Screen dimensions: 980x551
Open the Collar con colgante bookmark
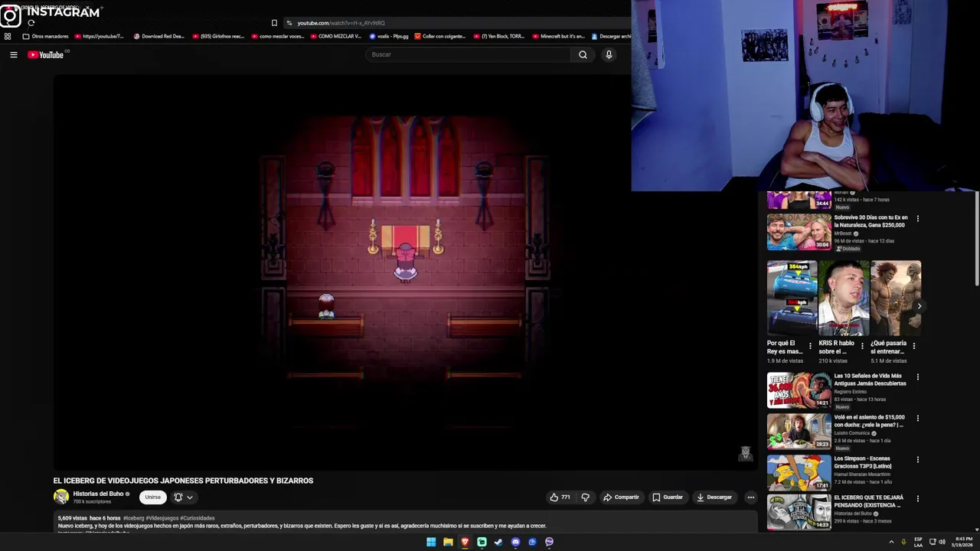pos(440,36)
